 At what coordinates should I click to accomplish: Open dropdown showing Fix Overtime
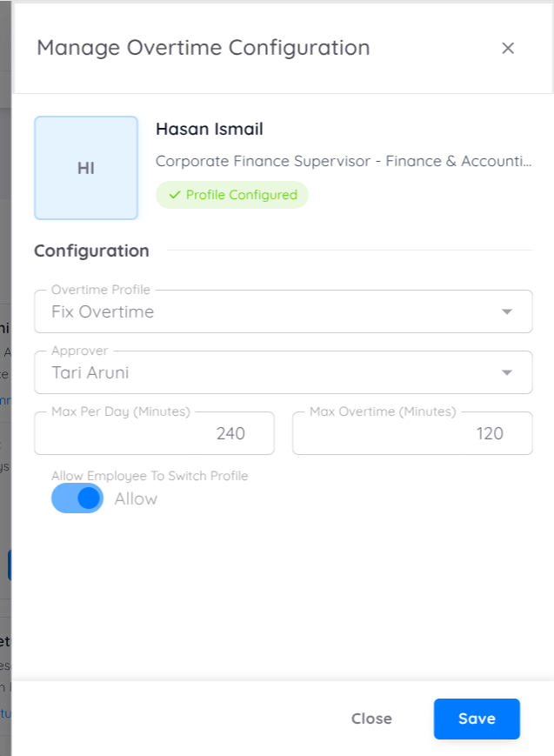pos(283,311)
